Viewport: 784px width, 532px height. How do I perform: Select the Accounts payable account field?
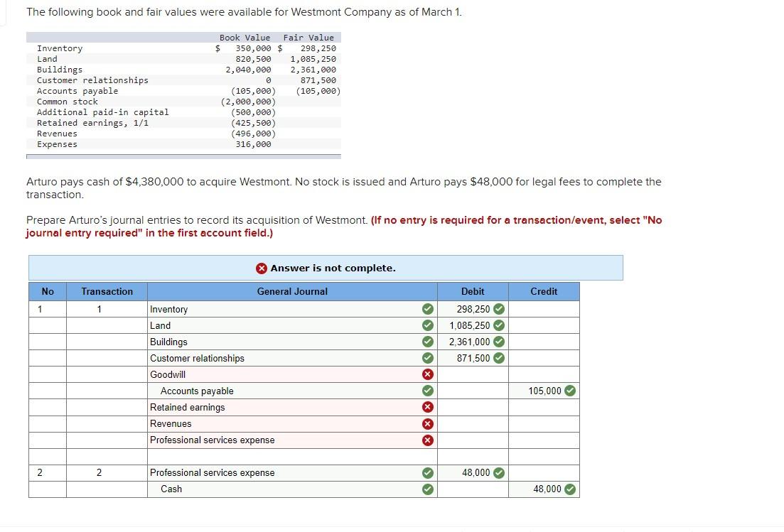click(x=292, y=391)
